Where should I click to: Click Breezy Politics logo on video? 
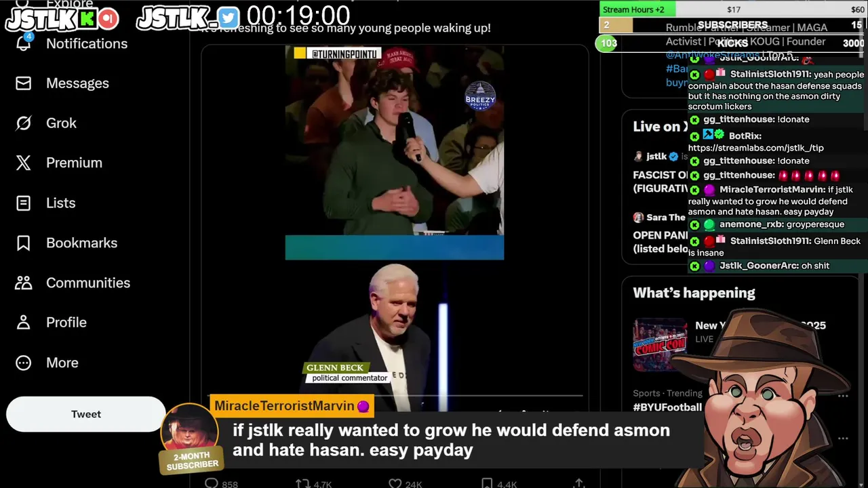click(480, 97)
